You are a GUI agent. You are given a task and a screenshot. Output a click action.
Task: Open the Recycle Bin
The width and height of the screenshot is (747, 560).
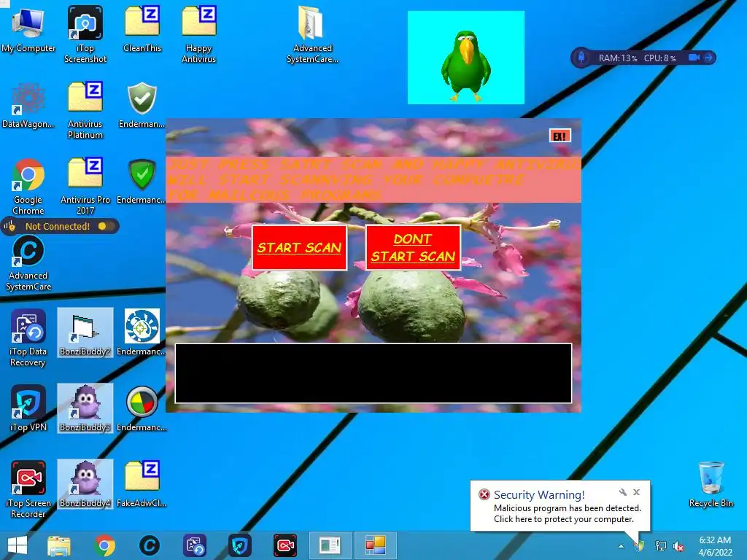[711, 484]
